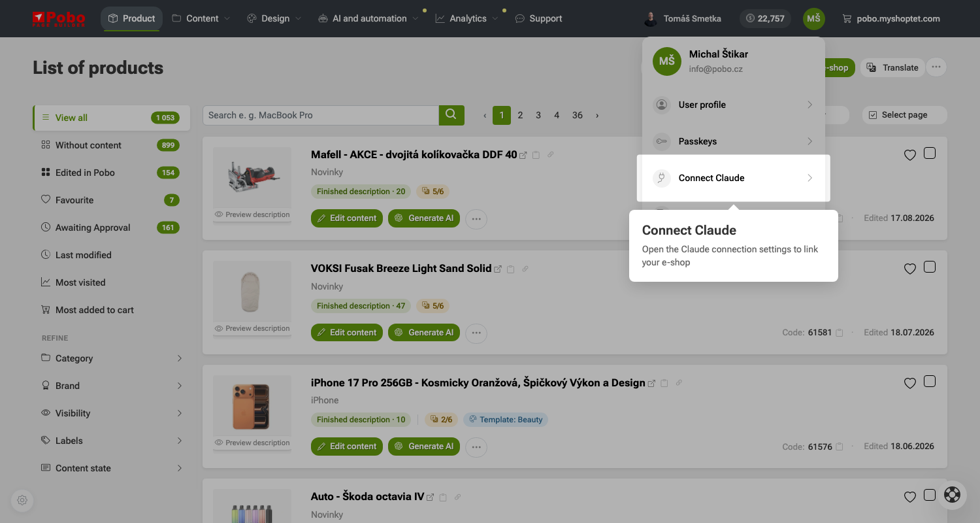Click the Translate button
980x523 pixels.
(x=892, y=67)
